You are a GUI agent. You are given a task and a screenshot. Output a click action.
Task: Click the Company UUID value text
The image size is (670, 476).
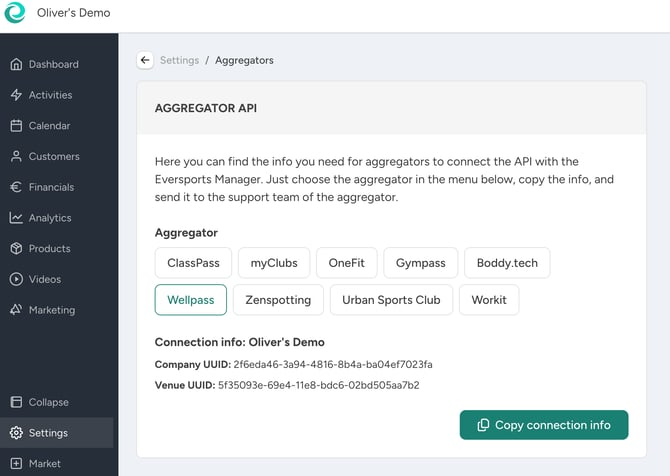tap(332, 364)
